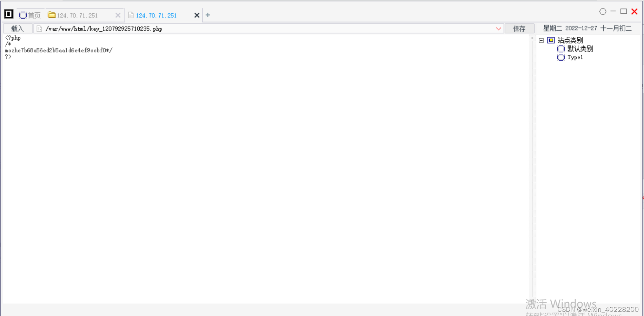Image resolution: width=644 pixels, height=316 pixels.
Task: Click the <?php line in the editor
Action: point(13,38)
